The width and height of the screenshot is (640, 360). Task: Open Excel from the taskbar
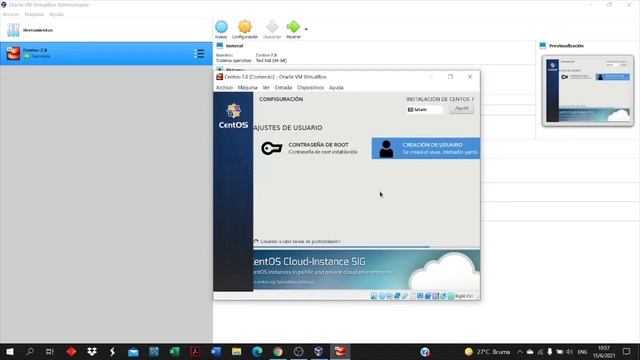(174, 351)
